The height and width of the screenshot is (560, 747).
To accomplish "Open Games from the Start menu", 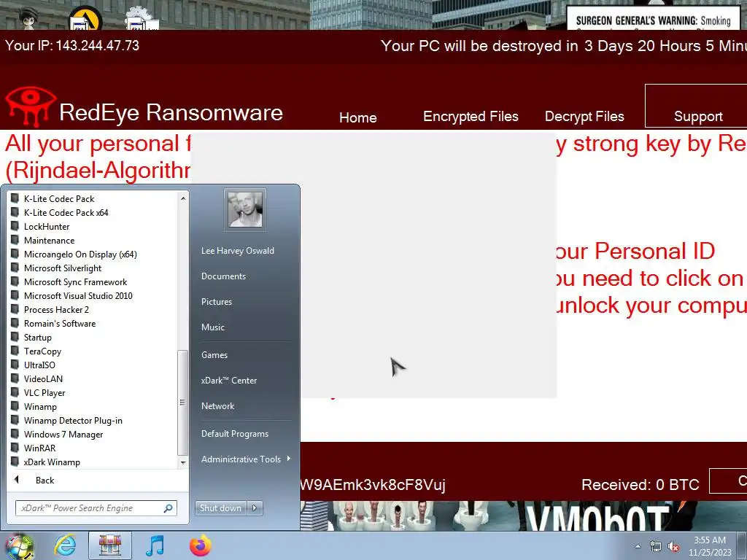I will point(214,355).
